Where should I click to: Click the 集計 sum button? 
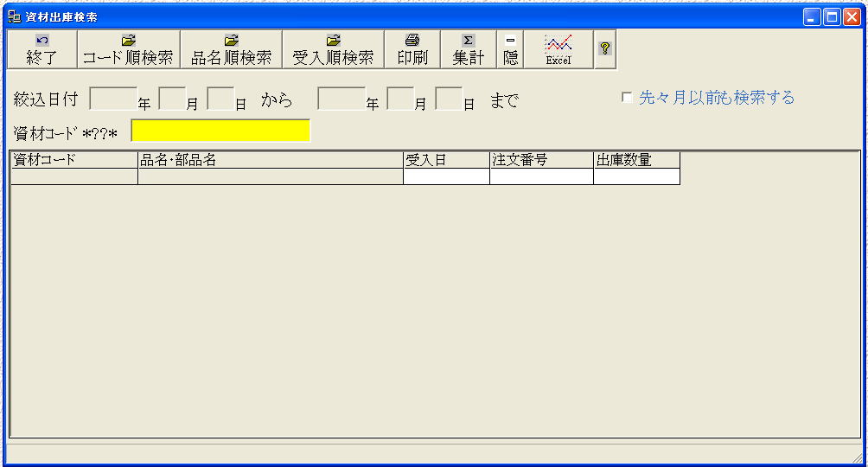pos(469,50)
